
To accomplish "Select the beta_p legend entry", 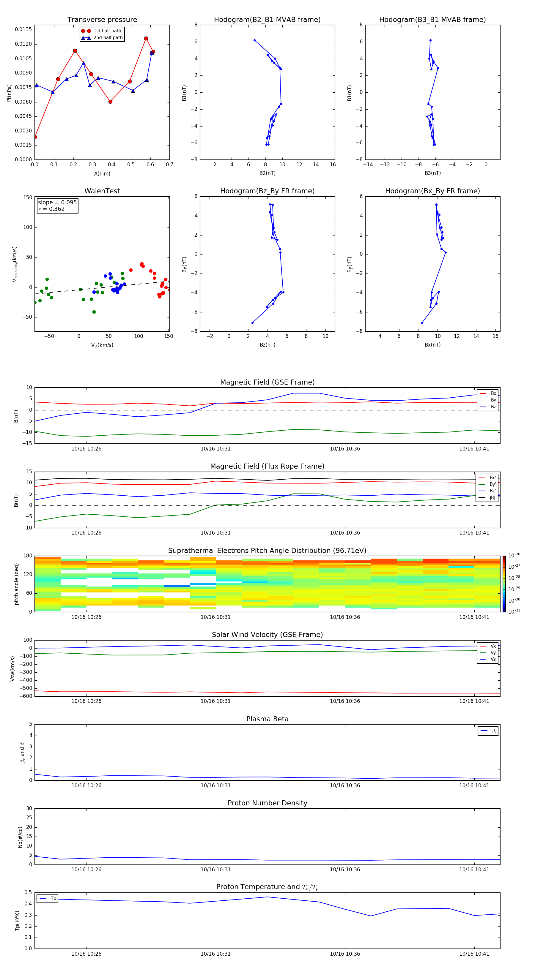I will 488,731.
